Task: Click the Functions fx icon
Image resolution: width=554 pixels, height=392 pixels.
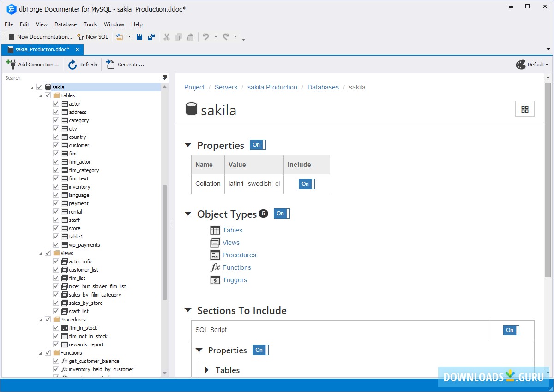Action: coord(215,267)
